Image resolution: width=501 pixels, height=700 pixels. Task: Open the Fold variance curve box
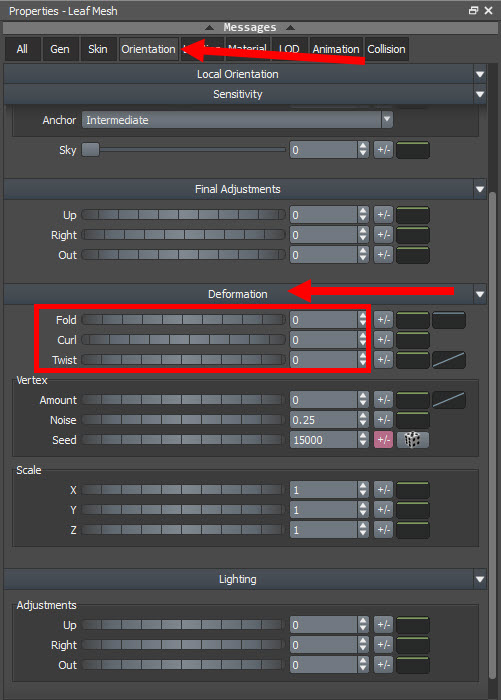[x=413, y=320]
